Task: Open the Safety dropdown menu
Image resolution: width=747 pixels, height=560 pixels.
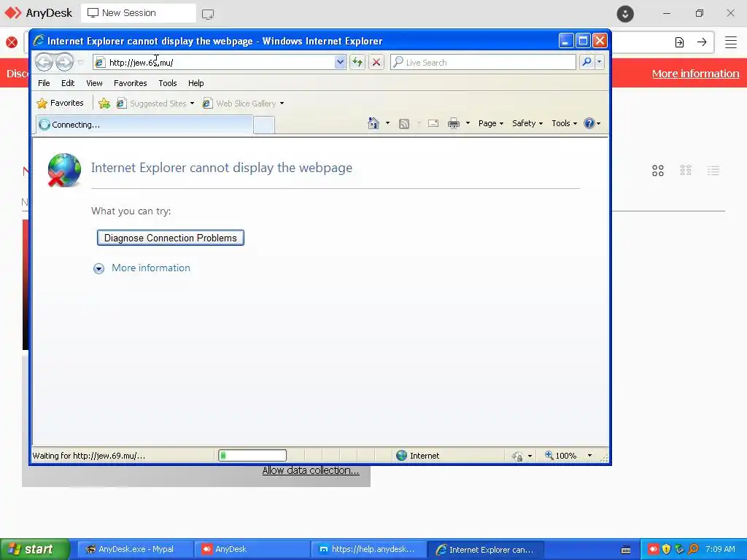Action: [x=527, y=123]
